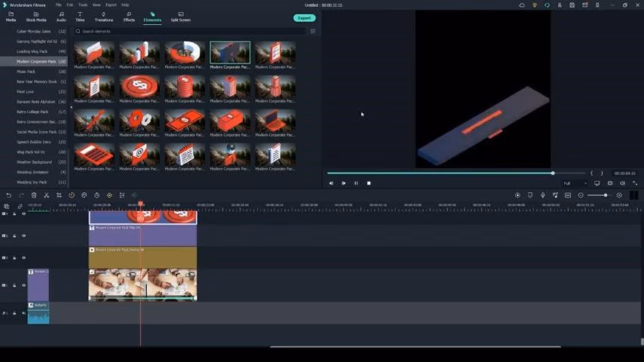Open the Full preview quality dropdown

click(x=575, y=183)
